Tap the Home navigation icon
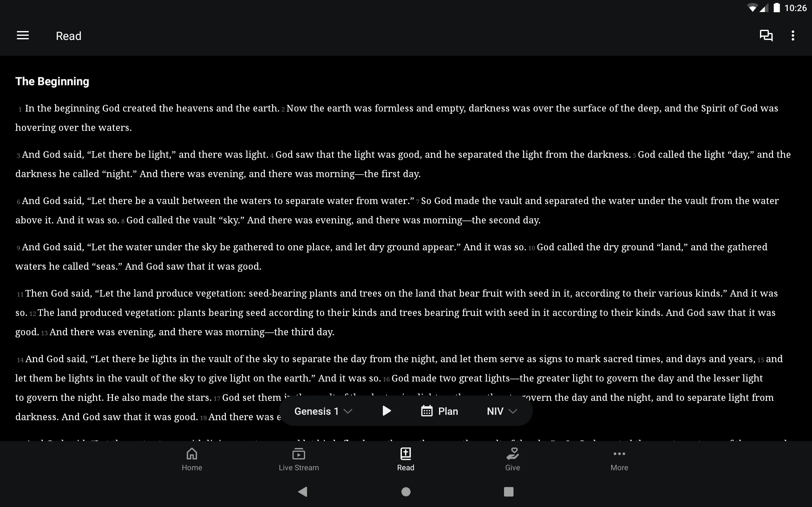 (191, 459)
